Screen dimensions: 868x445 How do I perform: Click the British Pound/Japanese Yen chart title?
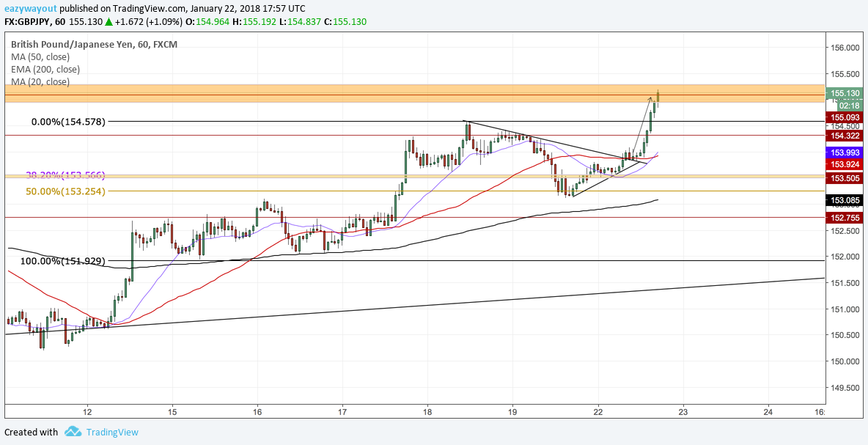point(94,44)
